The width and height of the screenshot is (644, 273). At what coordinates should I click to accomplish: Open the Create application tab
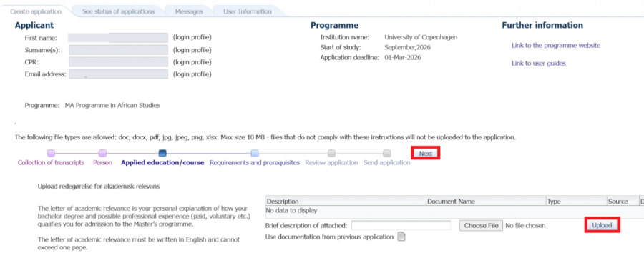pos(36,11)
